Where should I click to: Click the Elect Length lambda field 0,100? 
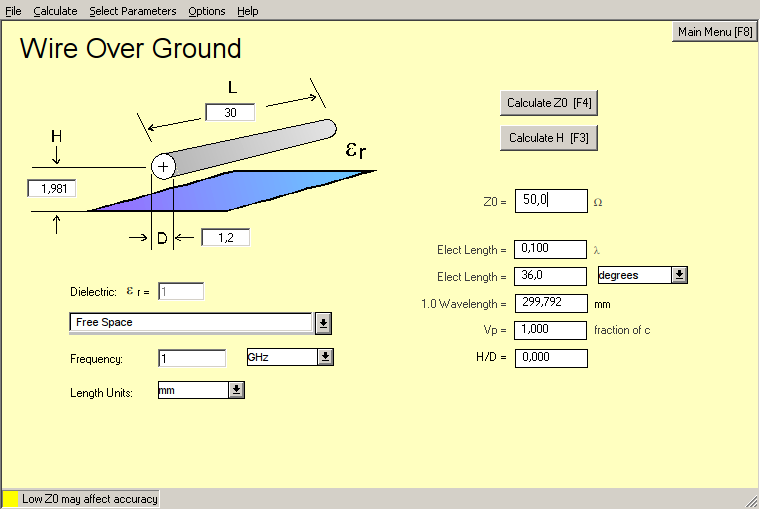(x=551, y=249)
